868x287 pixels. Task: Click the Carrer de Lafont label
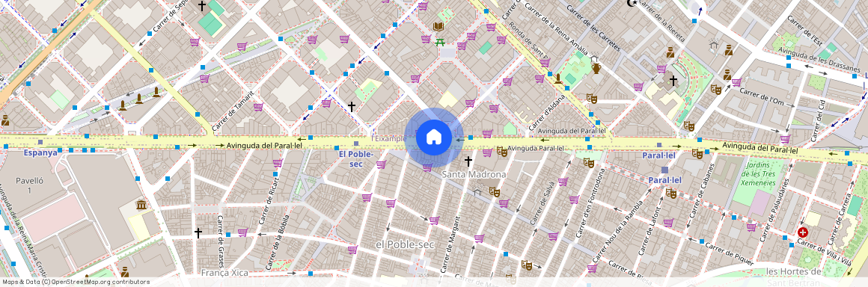click(x=650, y=230)
